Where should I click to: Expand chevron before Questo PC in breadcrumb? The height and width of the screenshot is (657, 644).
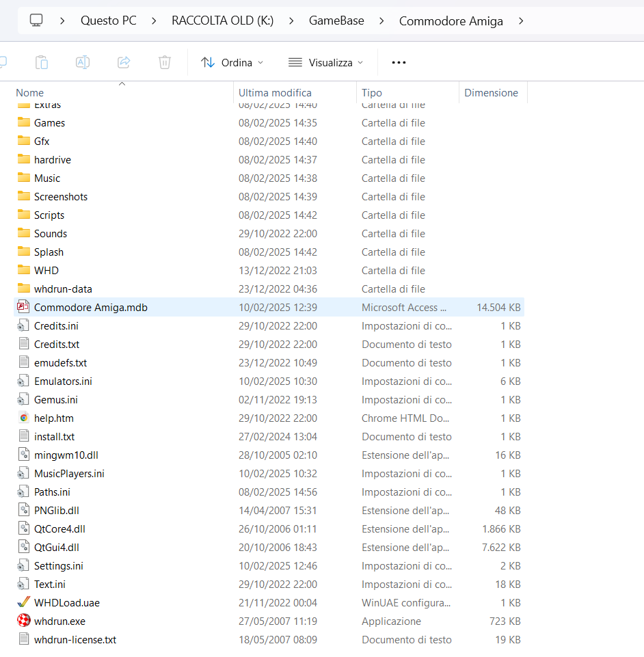pos(62,21)
